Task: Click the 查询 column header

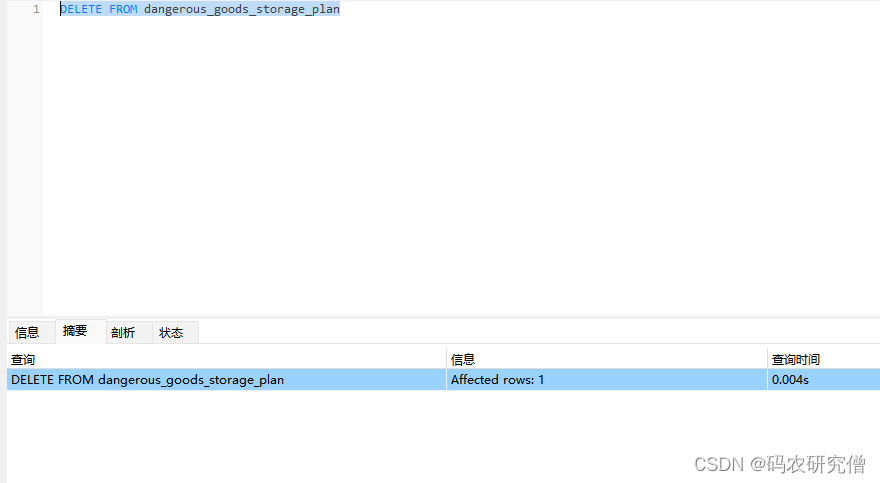Action: (x=23, y=359)
